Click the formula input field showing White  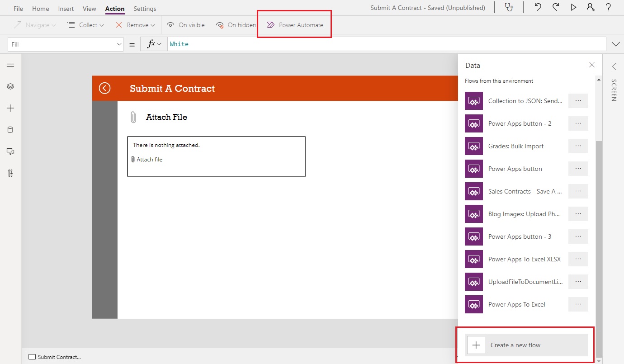(387, 44)
